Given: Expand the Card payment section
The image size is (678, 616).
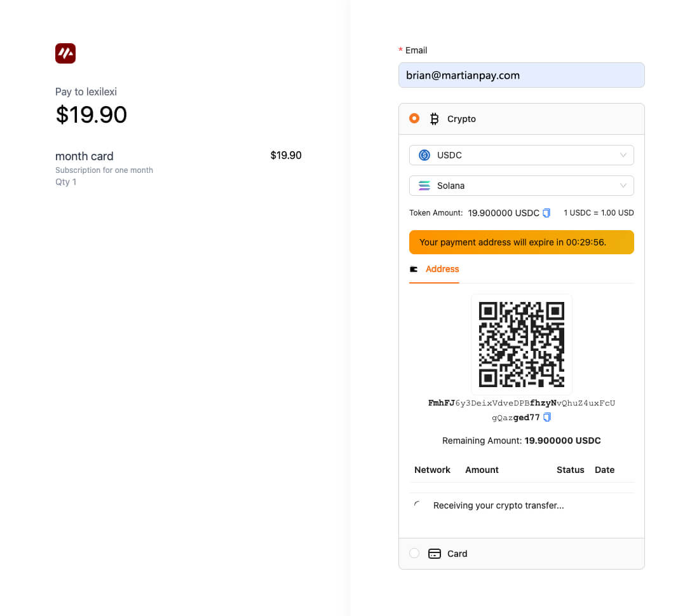Looking at the screenshot, I should (521, 554).
